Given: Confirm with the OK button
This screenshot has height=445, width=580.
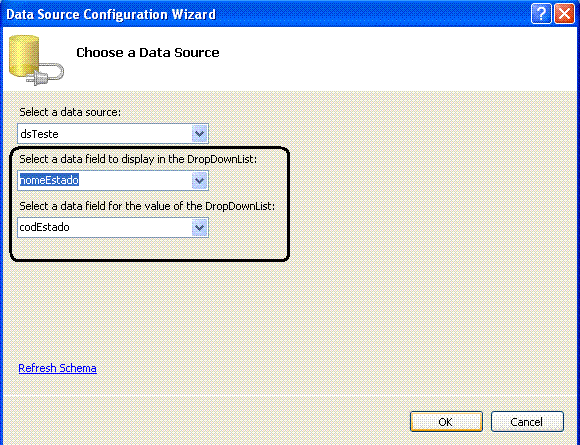Looking at the screenshot, I should point(446,422).
